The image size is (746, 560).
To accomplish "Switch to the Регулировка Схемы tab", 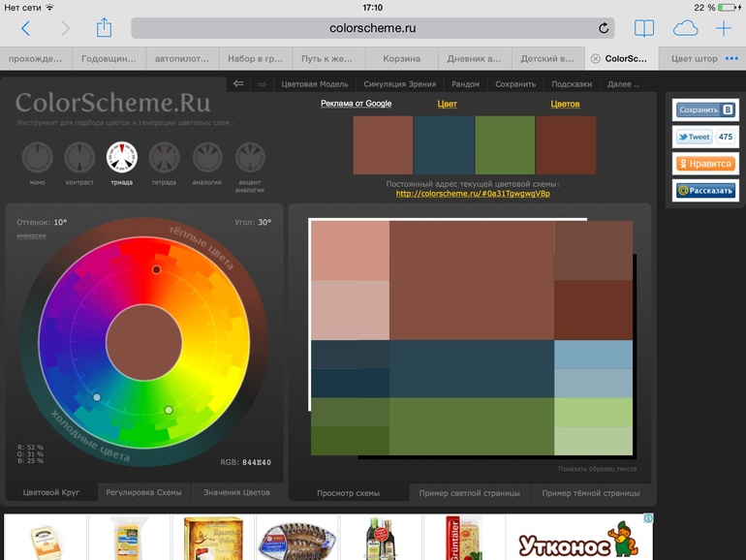I will tap(143, 493).
